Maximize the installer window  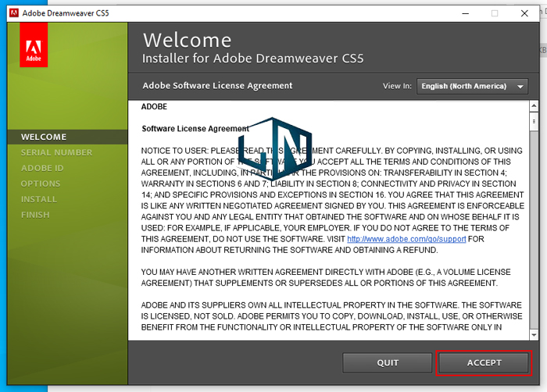click(495, 13)
